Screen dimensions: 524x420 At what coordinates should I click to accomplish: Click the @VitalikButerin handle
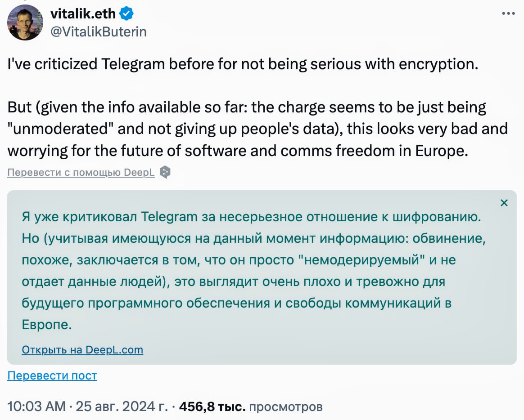tap(99, 31)
